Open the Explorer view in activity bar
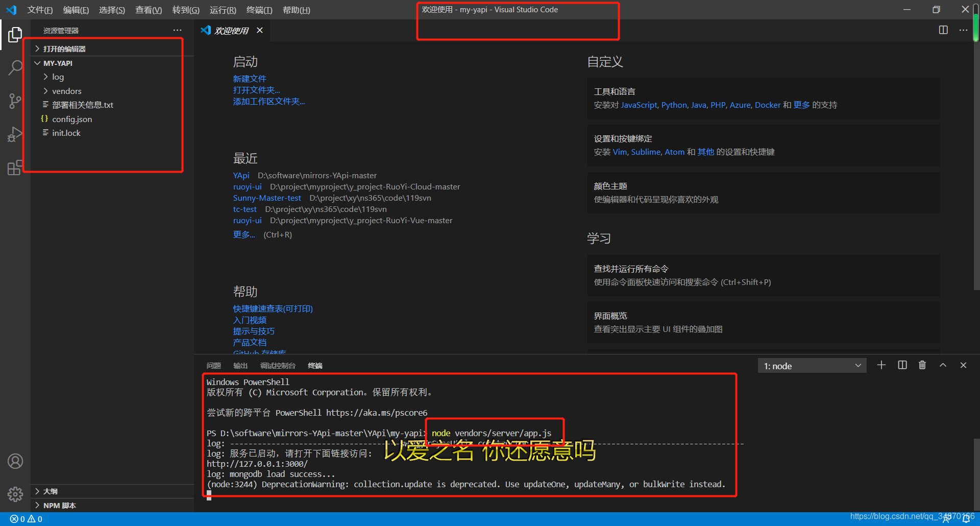 click(x=15, y=35)
